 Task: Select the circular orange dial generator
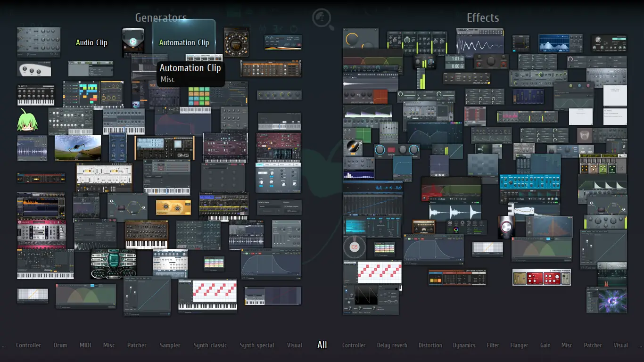coord(236,42)
